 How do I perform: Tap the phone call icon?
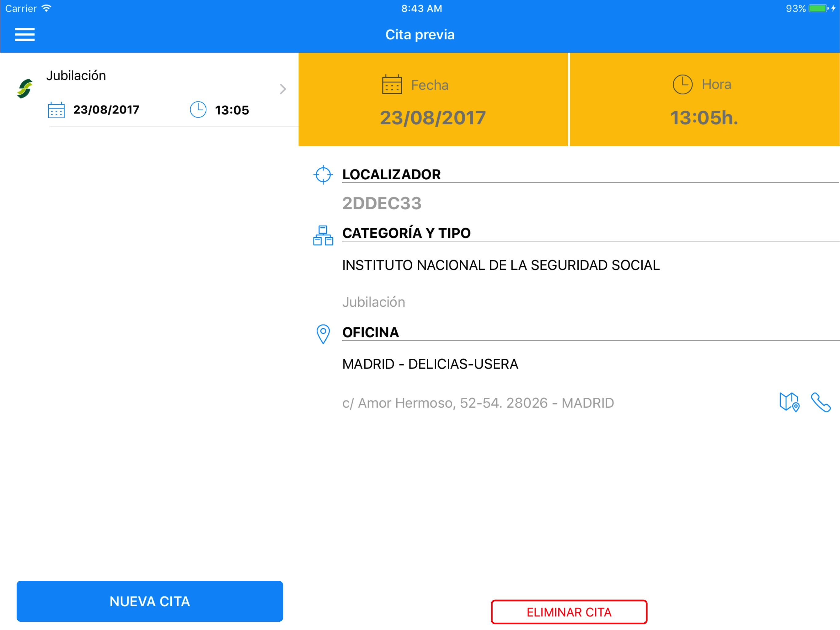(821, 402)
